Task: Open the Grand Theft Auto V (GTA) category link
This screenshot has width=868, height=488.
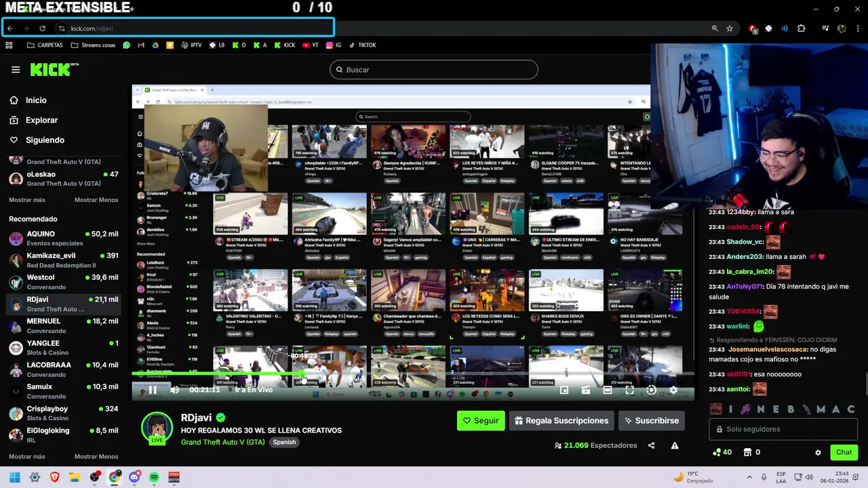Action: click(x=222, y=442)
